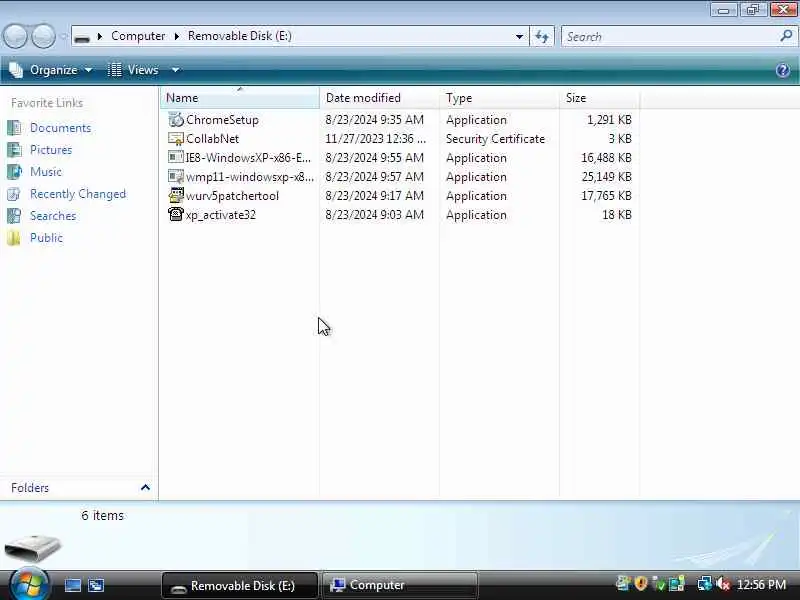This screenshot has width=800, height=600.
Task: Click the Views button
Action: pyautogui.click(x=134, y=70)
